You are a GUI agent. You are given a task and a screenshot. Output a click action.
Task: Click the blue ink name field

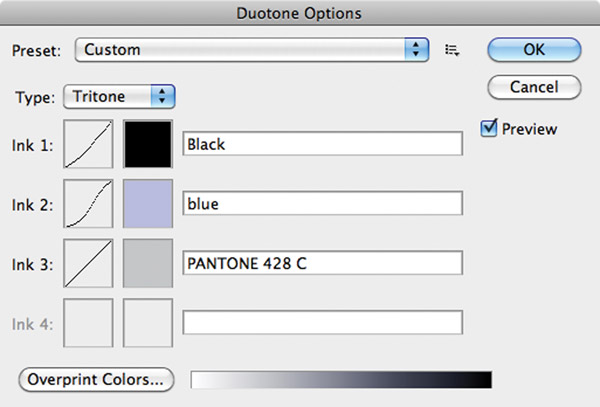point(322,203)
